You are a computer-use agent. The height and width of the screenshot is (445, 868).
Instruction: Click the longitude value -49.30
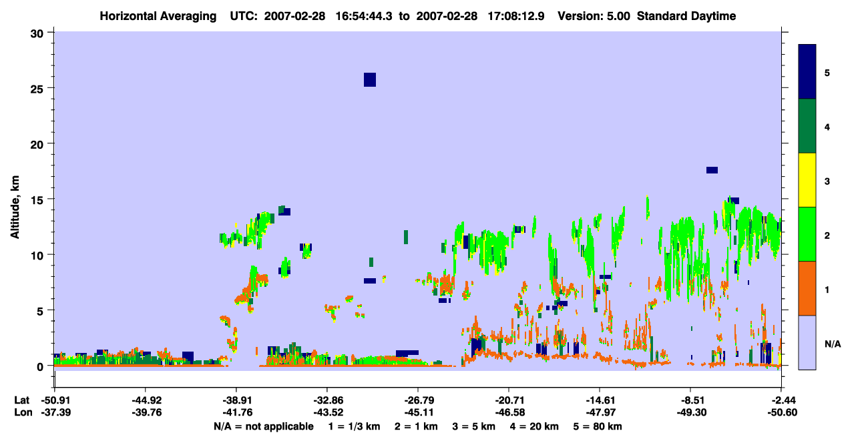690,412
